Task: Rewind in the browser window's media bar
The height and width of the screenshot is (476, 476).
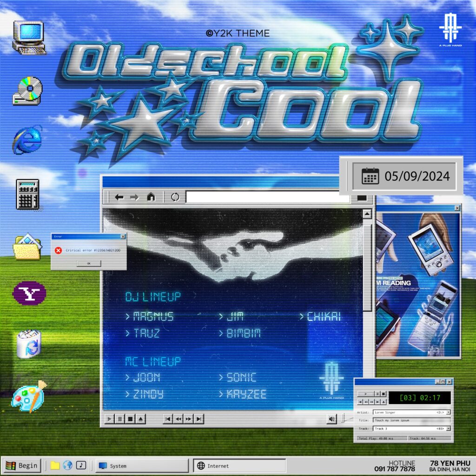Action: (x=178, y=419)
